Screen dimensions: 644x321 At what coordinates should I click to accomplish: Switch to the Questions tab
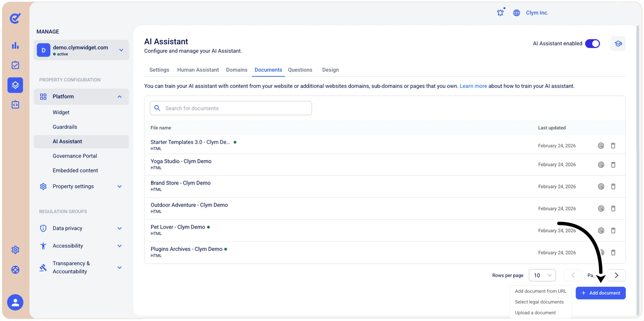300,70
